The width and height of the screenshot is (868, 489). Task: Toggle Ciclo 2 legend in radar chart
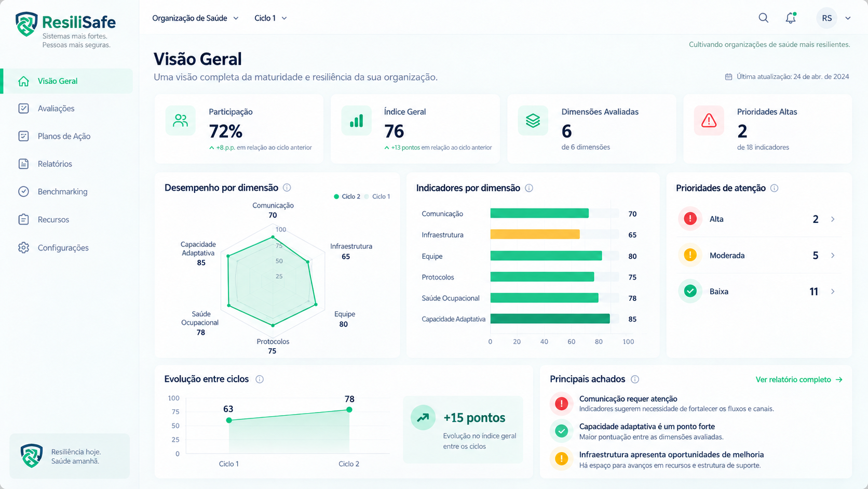pyautogui.click(x=347, y=196)
